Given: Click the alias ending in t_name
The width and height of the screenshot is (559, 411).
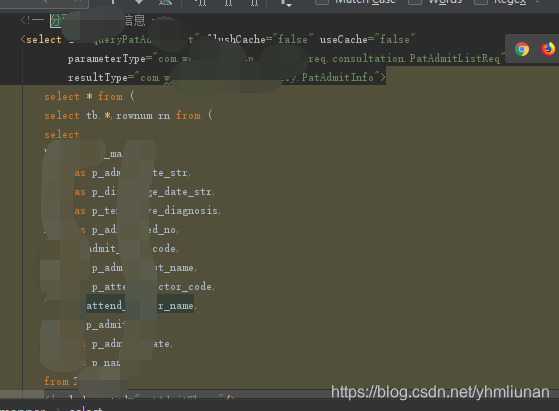Looking at the screenshot, I should tap(143, 268).
